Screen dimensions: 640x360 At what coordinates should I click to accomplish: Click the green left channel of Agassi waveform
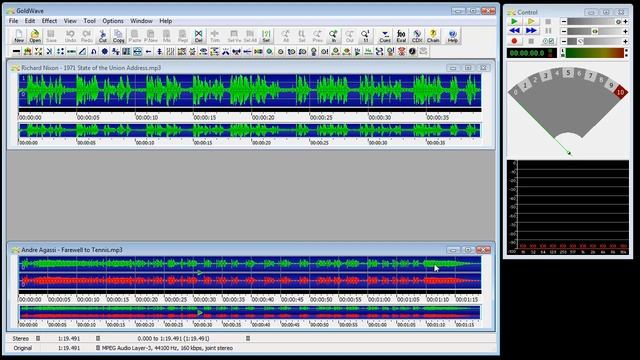[250, 264]
